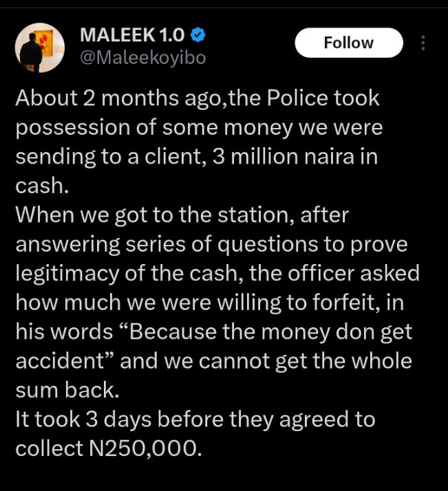Follow the MALEEK 1.0 account

tap(349, 43)
